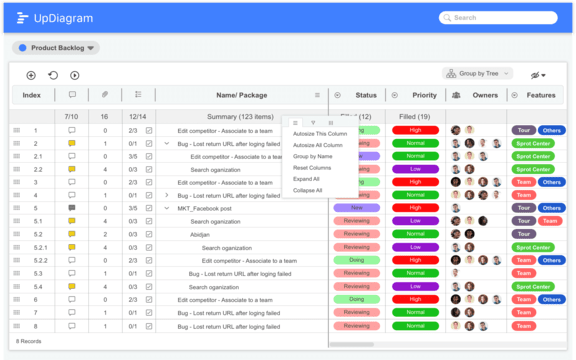Click the search magnifier icon
The height and width of the screenshot is (360, 576).
point(447,18)
